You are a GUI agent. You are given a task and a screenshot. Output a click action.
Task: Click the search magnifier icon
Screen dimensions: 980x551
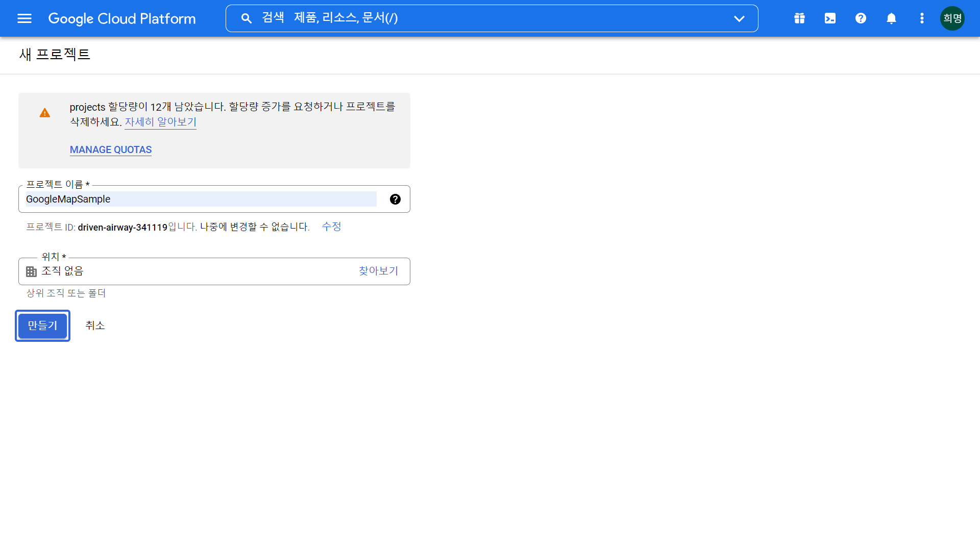[x=247, y=19]
